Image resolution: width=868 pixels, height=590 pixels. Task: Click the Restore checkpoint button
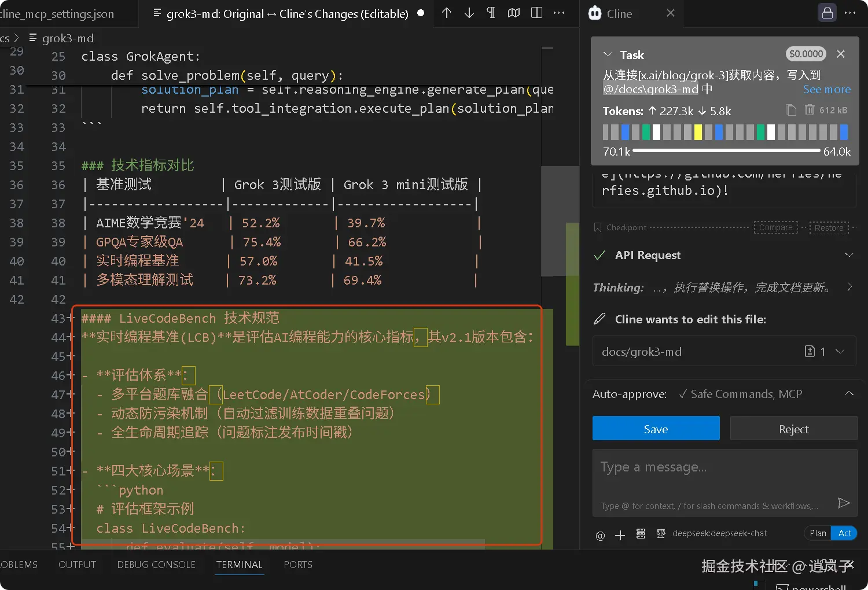click(829, 227)
